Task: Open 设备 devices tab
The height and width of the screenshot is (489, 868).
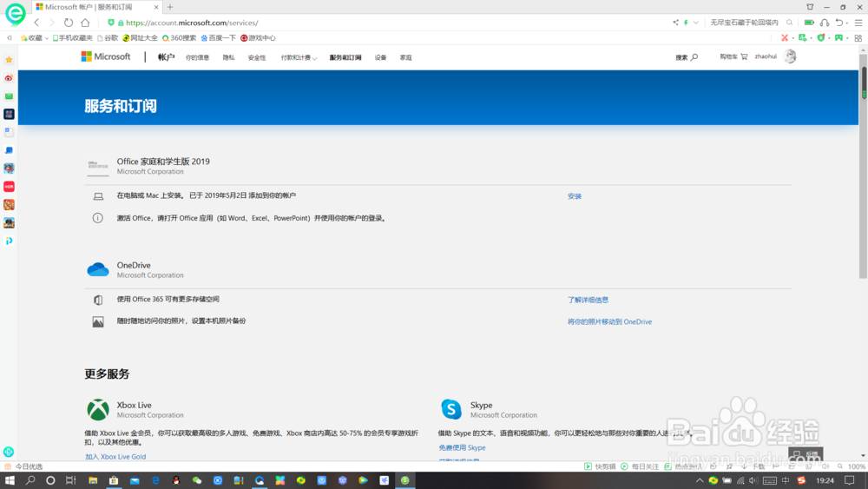Action: pyautogui.click(x=380, y=57)
